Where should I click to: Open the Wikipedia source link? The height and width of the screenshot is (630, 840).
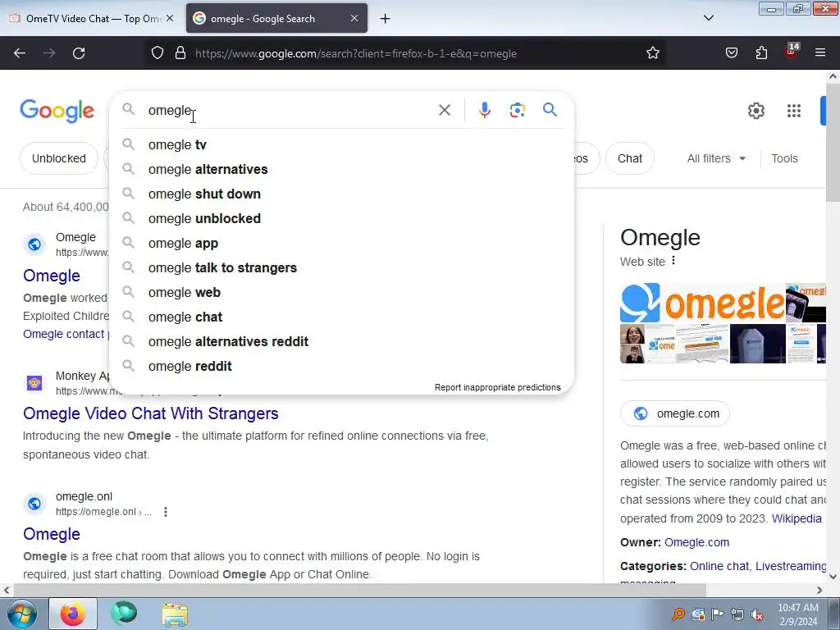(x=797, y=518)
